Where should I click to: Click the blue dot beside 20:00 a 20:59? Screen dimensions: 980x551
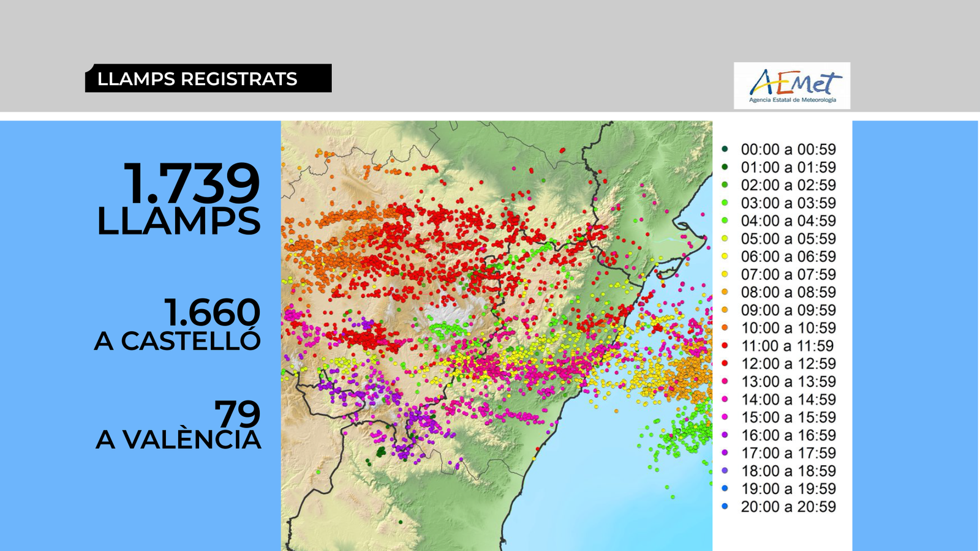click(725, 506)
